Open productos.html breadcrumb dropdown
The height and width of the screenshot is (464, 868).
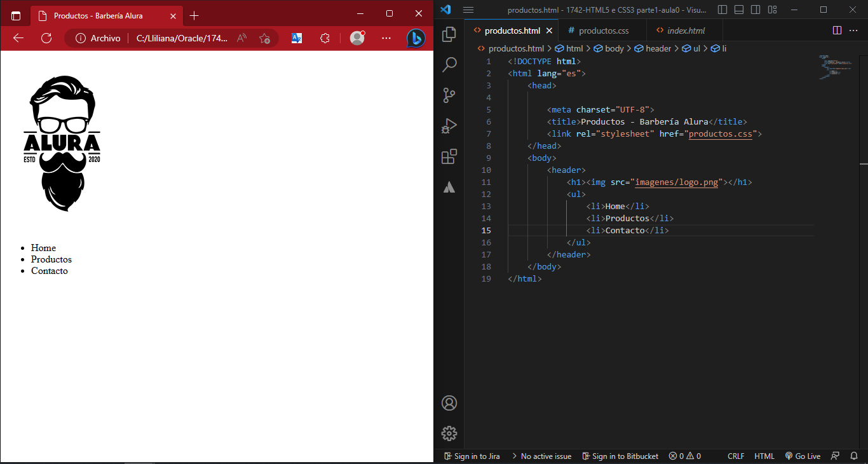coord(510,48)
